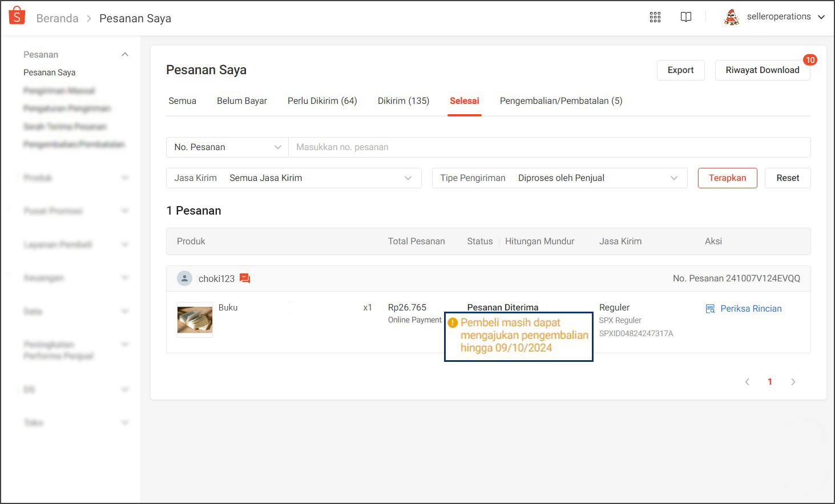The width and height of the screenshot is (835, 504).
Task: Switch to the Pengembalian/Pembatalan tab
Action: [x=561, y=101]
